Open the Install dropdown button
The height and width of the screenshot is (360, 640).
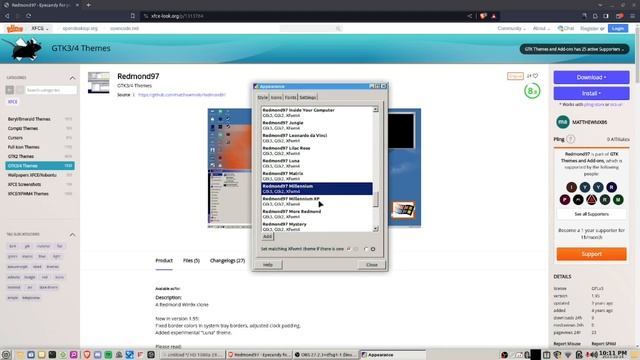click(x=591, y=93)
